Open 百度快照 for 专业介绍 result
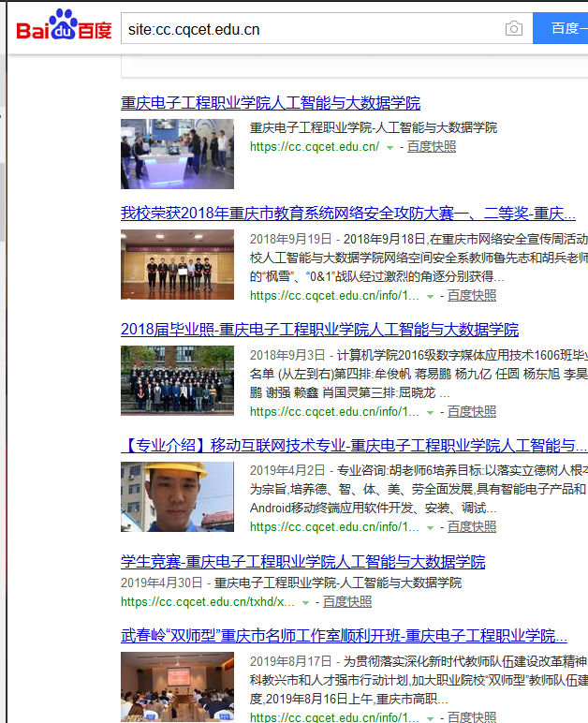 point(471,527)
